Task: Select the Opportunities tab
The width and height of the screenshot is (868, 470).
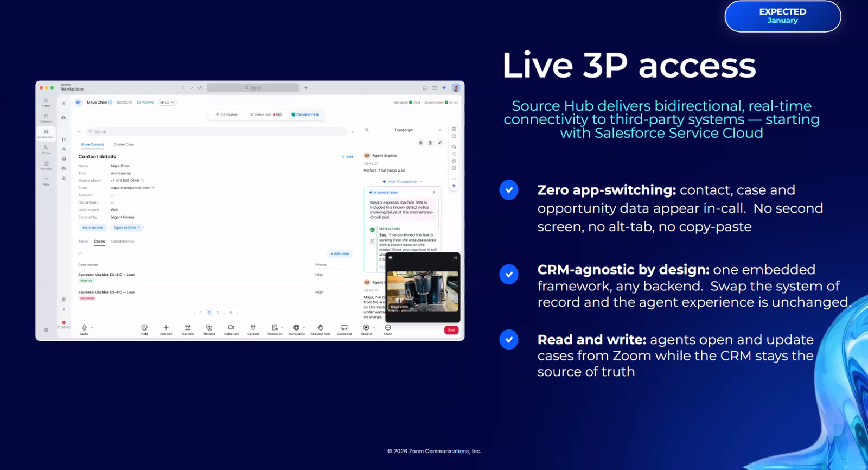Action: pyautogui.click(x=123, y=242)
